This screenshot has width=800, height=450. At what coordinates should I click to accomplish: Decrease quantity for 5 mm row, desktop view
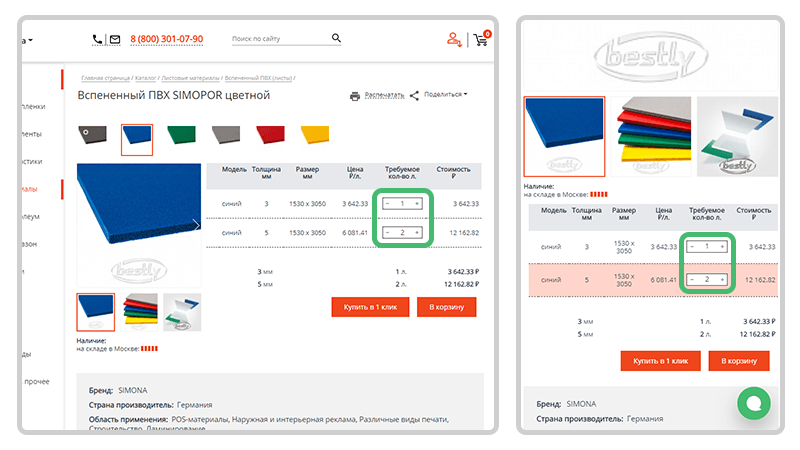(388, 233)
